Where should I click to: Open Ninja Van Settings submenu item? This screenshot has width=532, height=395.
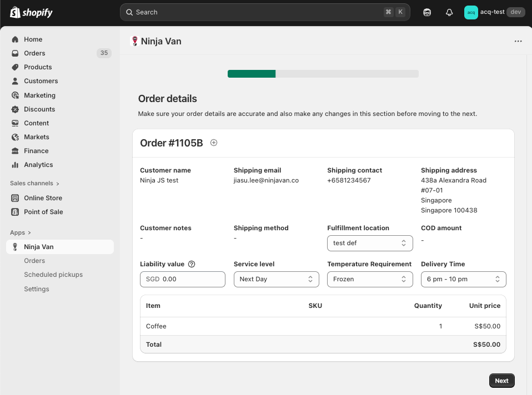(x=37, y=289)
